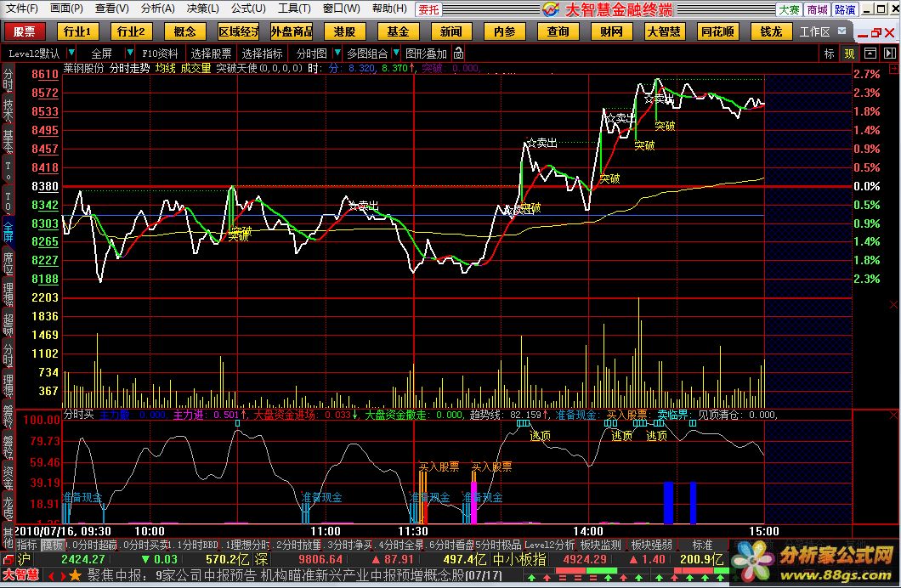
Task: Open the dropdown arrow after 分时图
Action: tap(337, 53)
